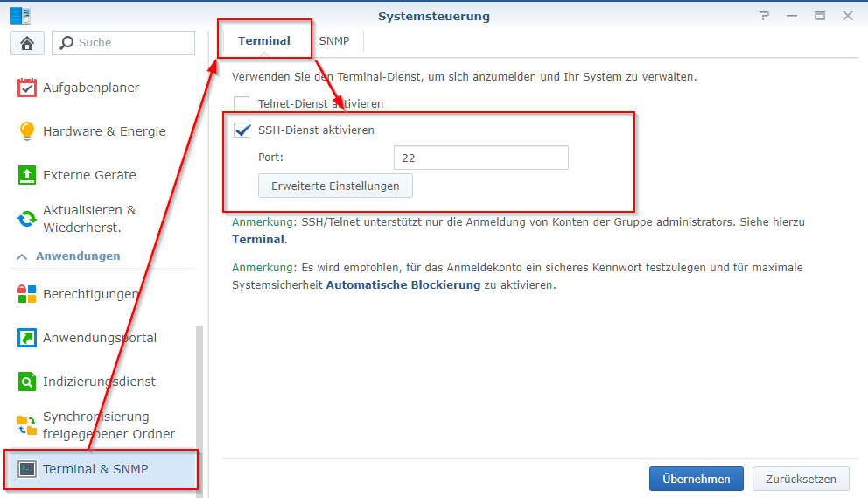Viewport: 868px width, 498px height.
Task: Toggle SSH-Dienst aktivieren checkbox
Action: click(242, 130)
